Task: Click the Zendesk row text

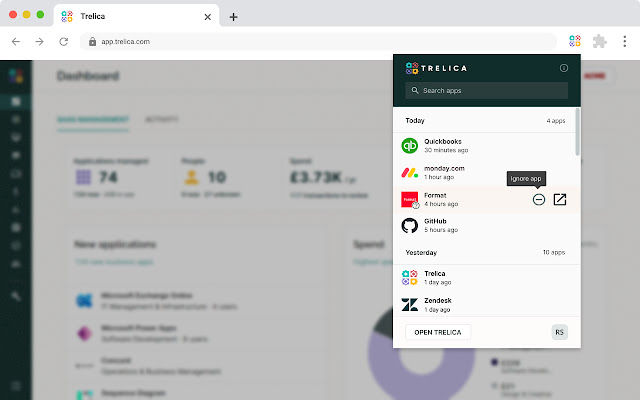Action: (438, 304)
